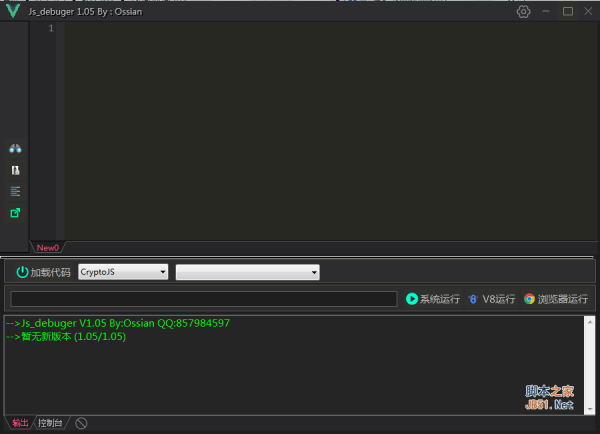Click the line number 1 in gutter
Screen dimensions: 600x434
point(51,28)
